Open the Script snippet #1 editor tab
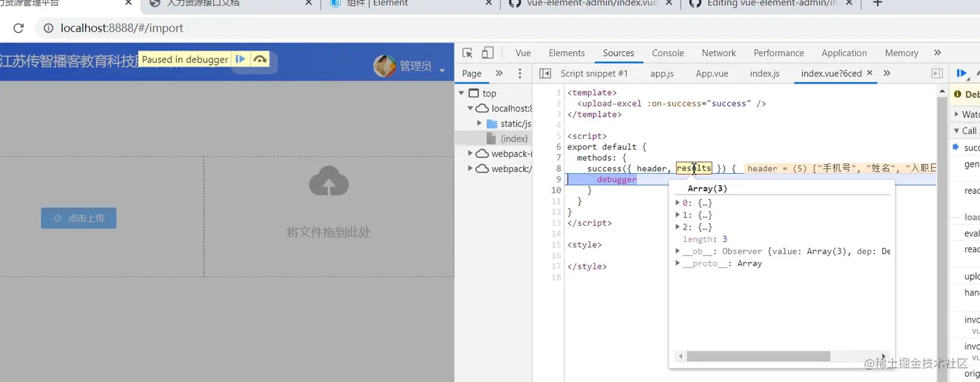Screen dimensions: 980x382 pos(594,73)
